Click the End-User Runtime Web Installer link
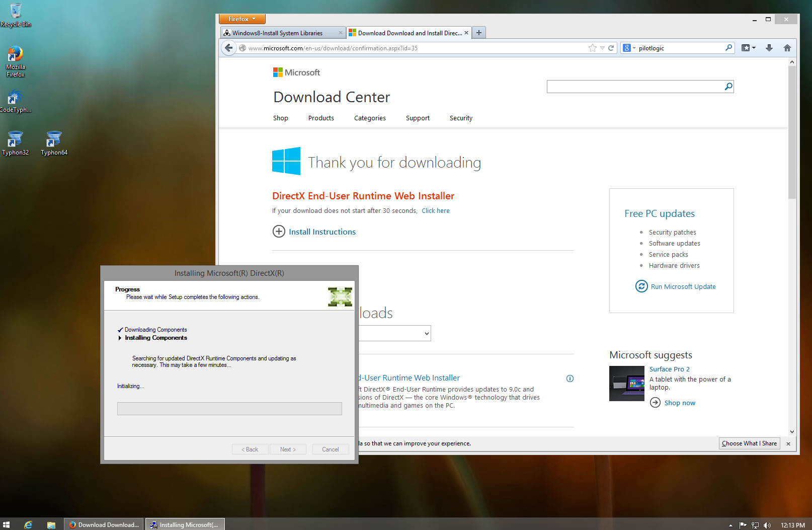Viewport: 812px width, 530px height. click(x=410, y=377)
